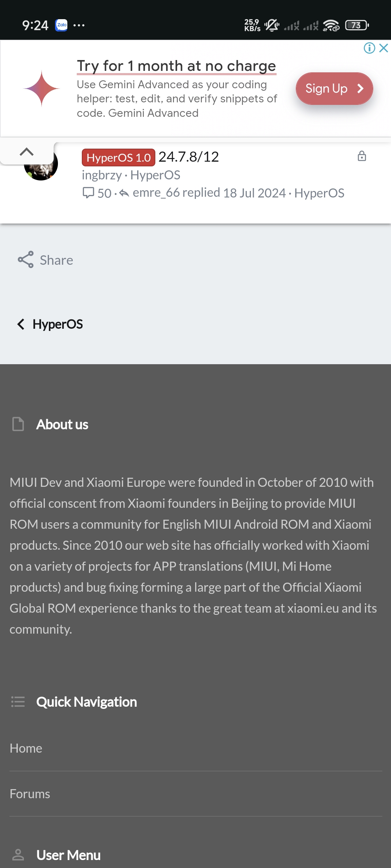The height and width of the screenshot is (868, 391).
Task: Tap the replies comment bubble icon
Action: (88, 193)
